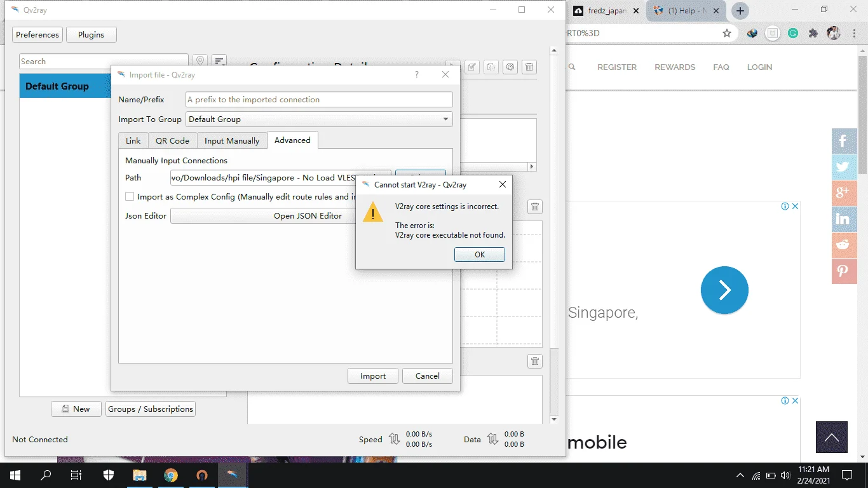This screenshot has height=488, width=868.
Task: Open Plugins in Qv2ray main window
Action: [91, 34]
